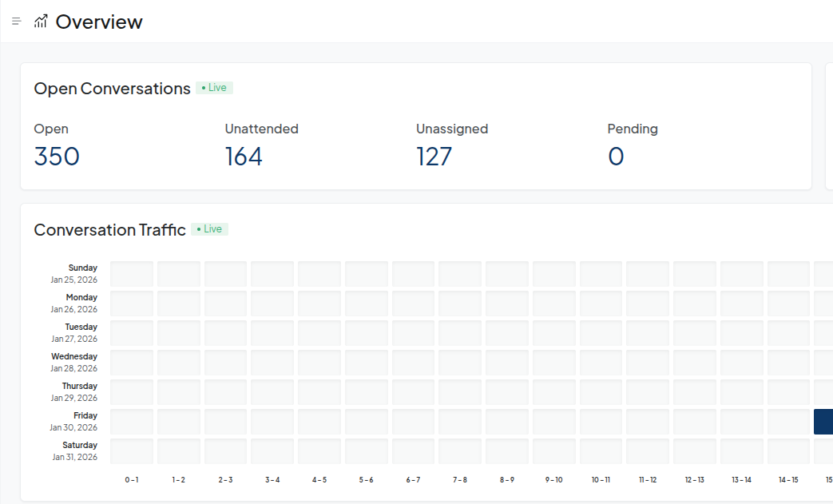Click the Live badge beside Open Conversations
833x504 pixels.
214,88
